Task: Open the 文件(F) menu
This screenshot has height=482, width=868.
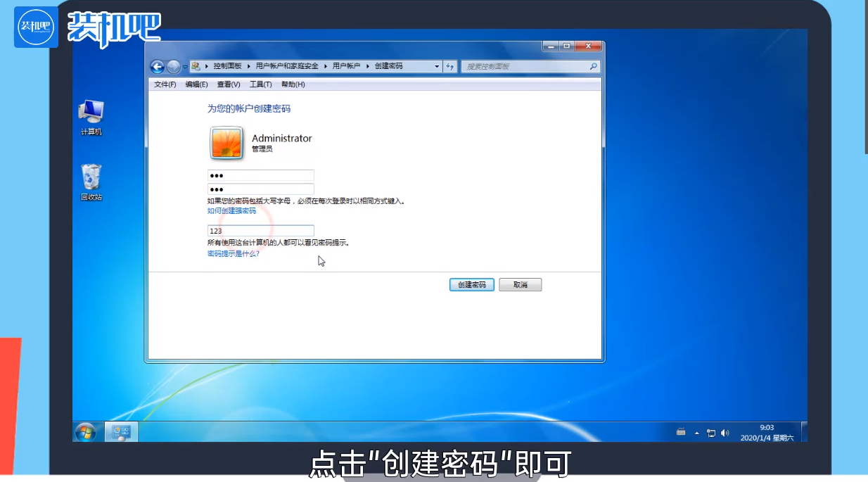Action: coord(165,84)
